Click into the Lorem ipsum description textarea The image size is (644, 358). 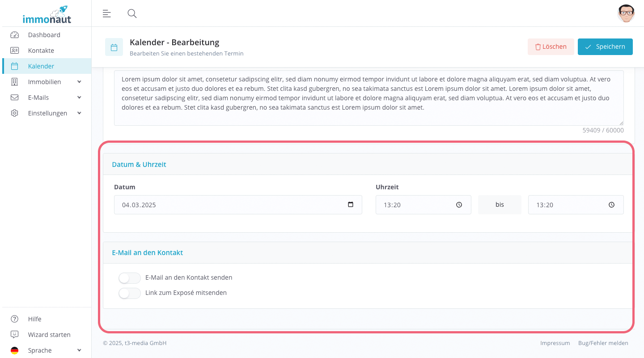tap(369, 98)
